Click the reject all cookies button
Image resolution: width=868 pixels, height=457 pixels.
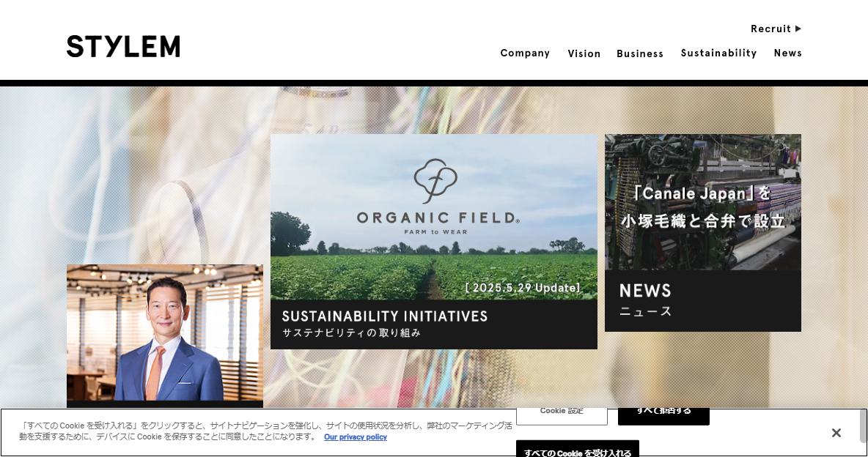(663, 415)
